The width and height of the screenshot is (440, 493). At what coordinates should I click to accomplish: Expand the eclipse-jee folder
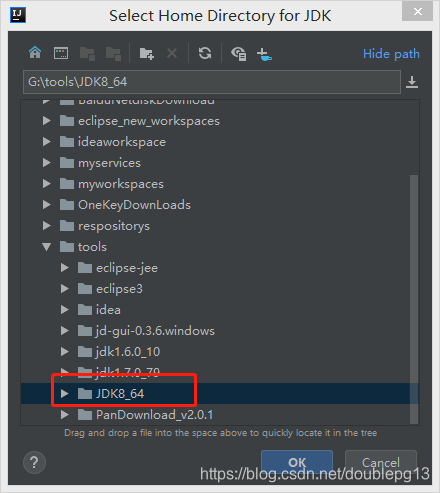pyautogui.click(x=65, y=268)
